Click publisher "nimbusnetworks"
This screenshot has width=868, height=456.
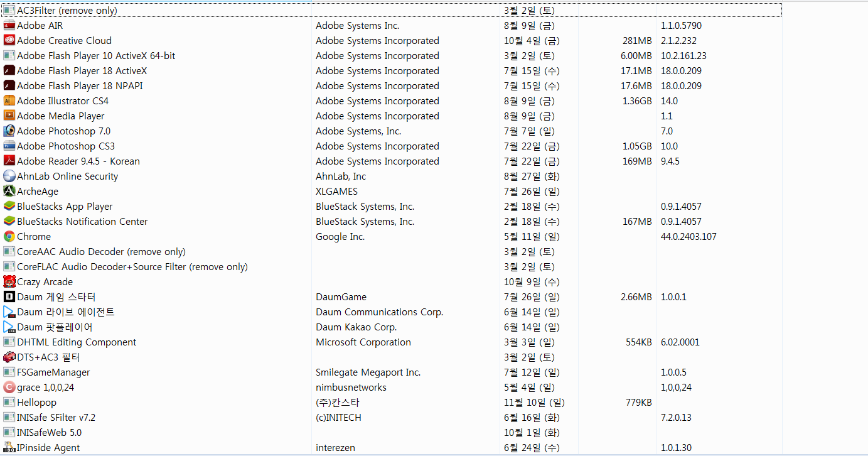(x=351, y=388)
